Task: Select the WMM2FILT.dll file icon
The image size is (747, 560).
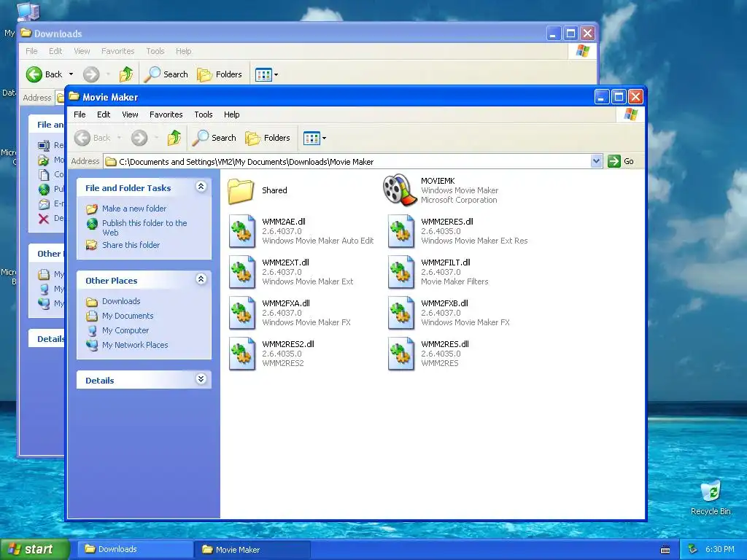Action: tap(400, 272)
